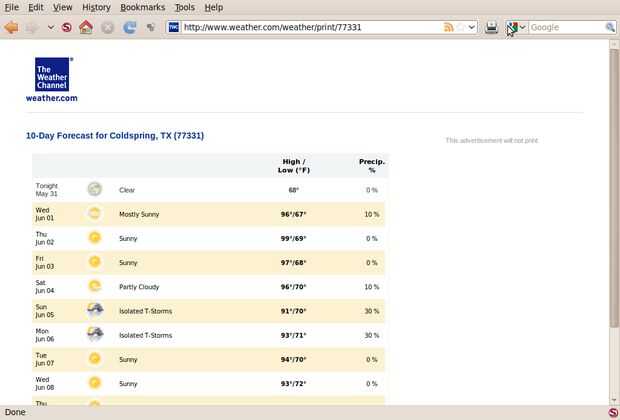Click the grey stop loading button

click(x=107, y=27)
